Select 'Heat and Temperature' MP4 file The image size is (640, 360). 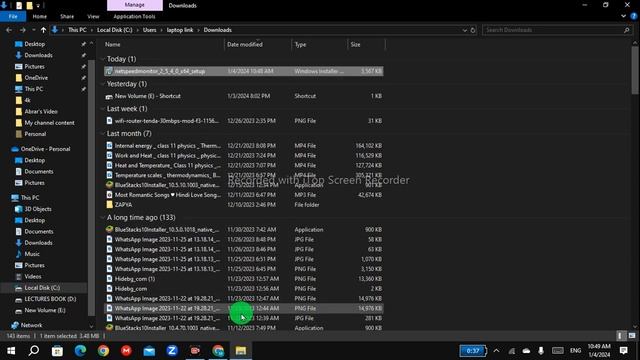click(x=244, y=165)
